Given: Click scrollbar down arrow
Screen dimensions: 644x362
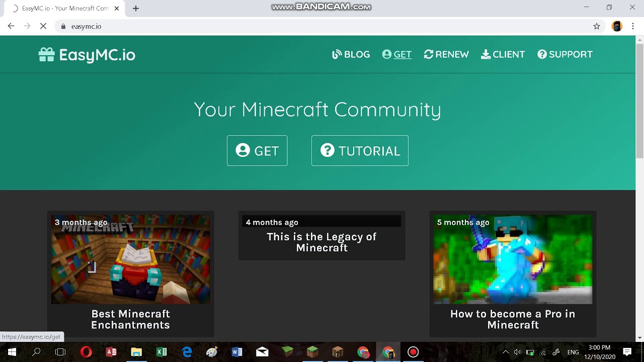Looking at the screenshot, I should 640,338.
